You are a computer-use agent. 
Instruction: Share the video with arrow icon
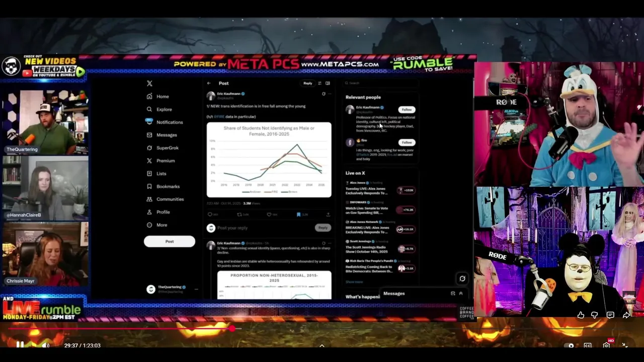[x=626, y=315]
